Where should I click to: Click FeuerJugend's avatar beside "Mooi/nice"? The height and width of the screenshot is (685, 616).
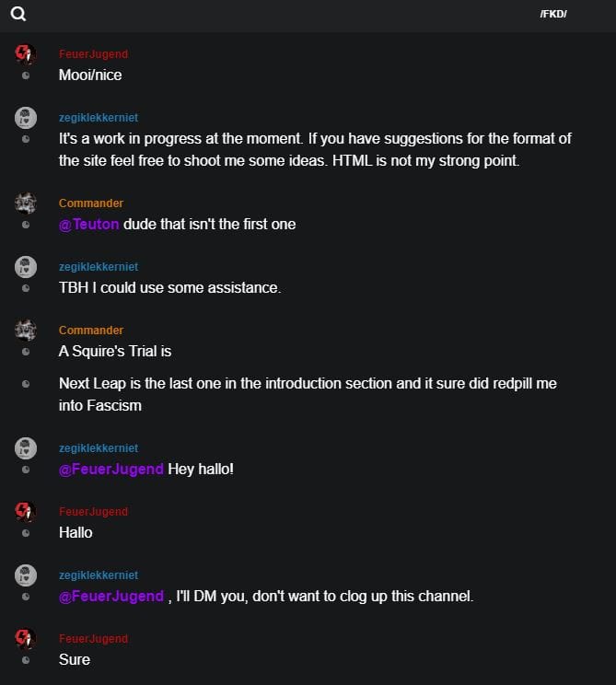pyautogui.click(x=26, y=54)
